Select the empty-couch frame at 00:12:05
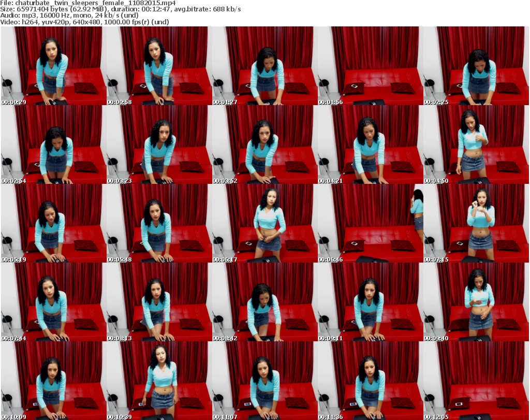 [x=476, y=381]
